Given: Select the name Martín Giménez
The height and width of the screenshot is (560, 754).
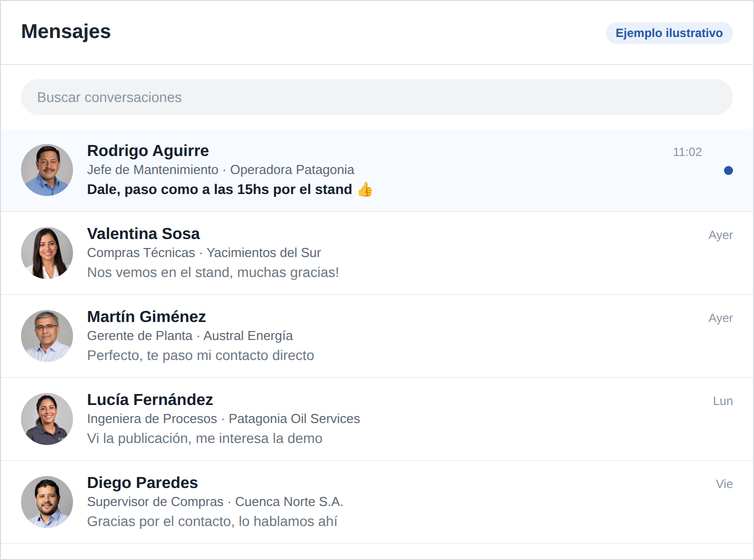Looking at the screenshot, I should (x=146, y=317).
